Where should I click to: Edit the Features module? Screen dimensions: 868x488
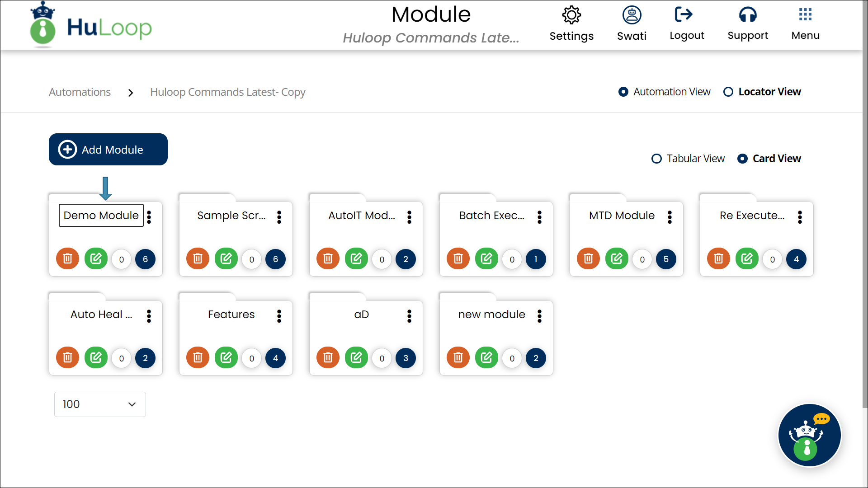point(226,358)
